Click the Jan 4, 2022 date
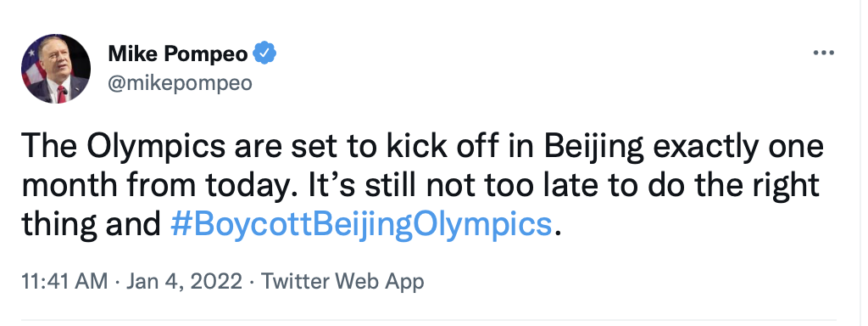Image resolution: width=868 pixels, height=326 pixels. [184, 282]
